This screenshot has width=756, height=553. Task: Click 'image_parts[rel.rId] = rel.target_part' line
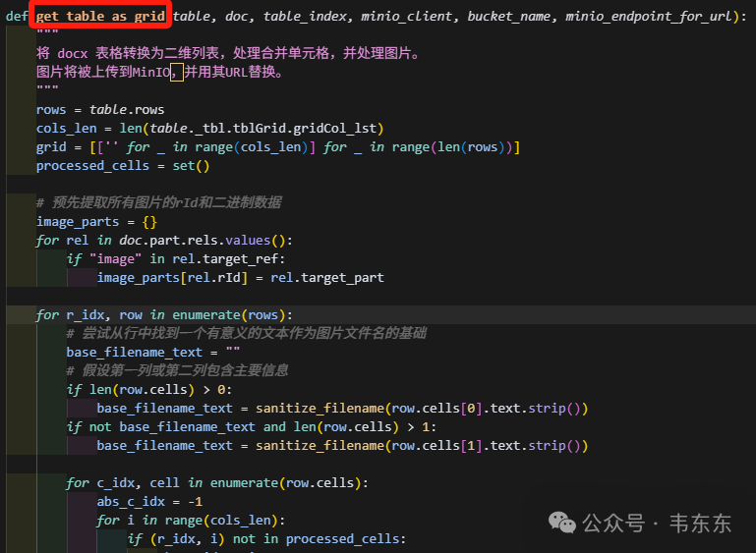[x=241, y=277]
